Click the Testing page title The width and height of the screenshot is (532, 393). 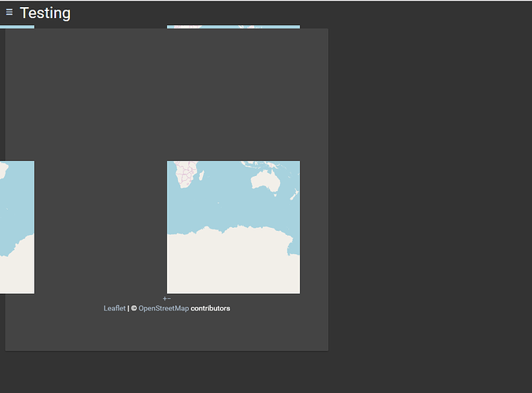point(45,13)
